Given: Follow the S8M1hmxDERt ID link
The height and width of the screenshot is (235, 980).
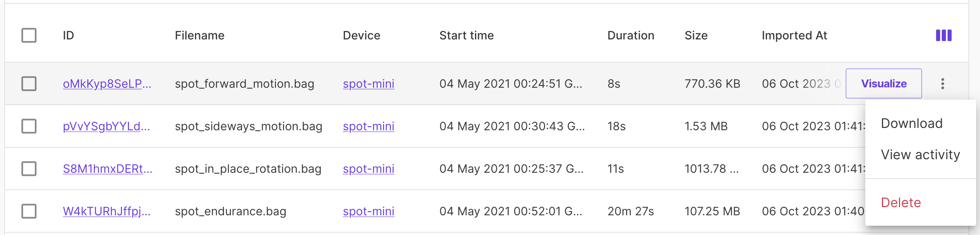Looking at the screenshot, I should coord(107,169).
